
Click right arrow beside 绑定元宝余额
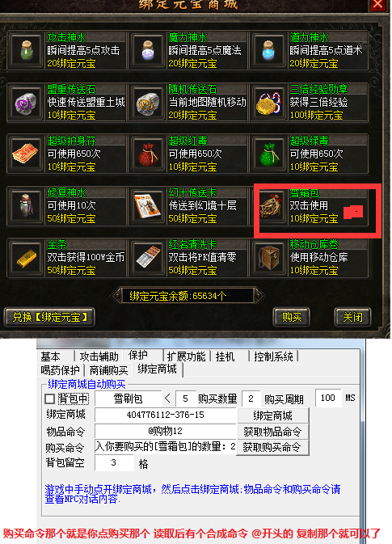click(x=259, y=296)
